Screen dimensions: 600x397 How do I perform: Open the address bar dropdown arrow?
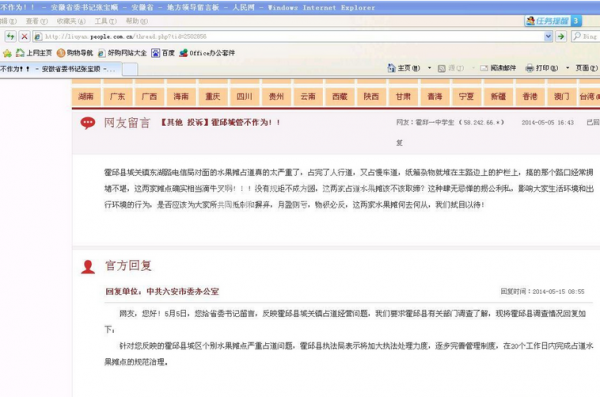pyautogui.click(x=548, y=36)
